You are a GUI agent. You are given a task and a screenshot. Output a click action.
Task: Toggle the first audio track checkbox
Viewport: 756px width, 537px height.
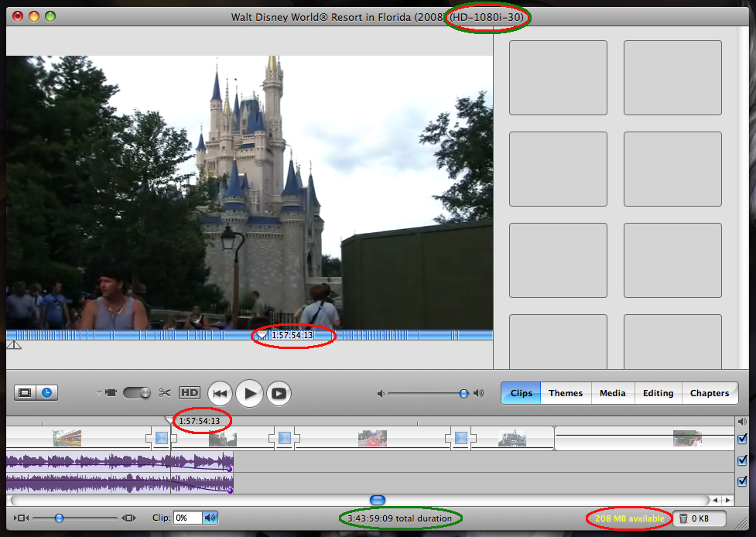click(x=742, y=460)
